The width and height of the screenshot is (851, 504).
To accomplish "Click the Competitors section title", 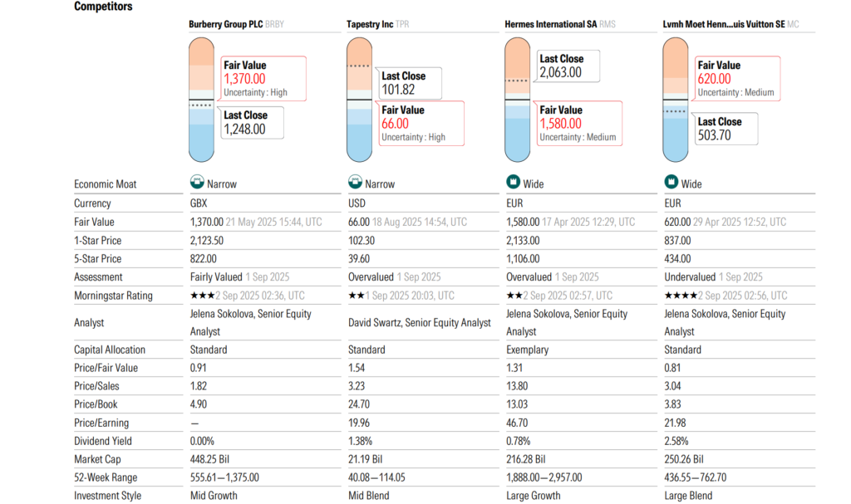I will (x=103, y=7).
